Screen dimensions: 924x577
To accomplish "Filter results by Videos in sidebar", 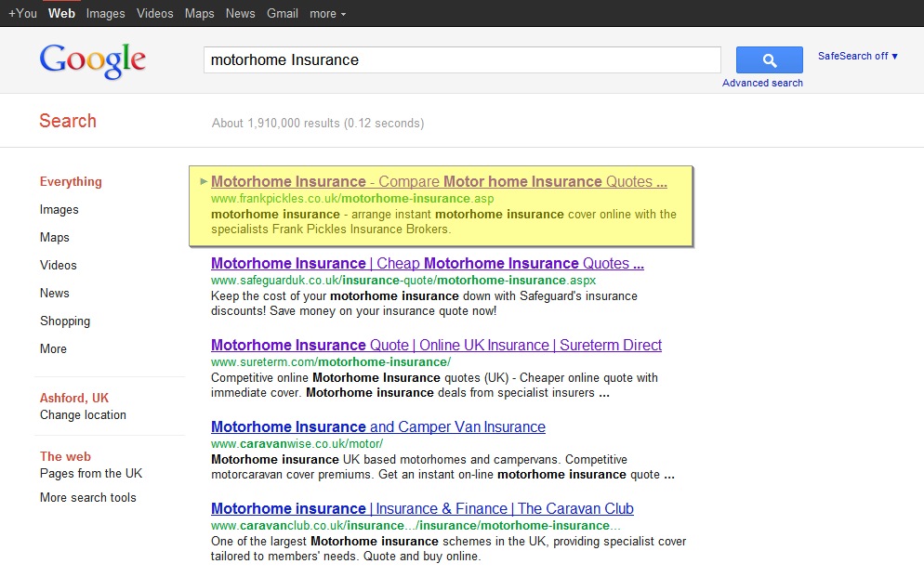I will click(59, 265).
